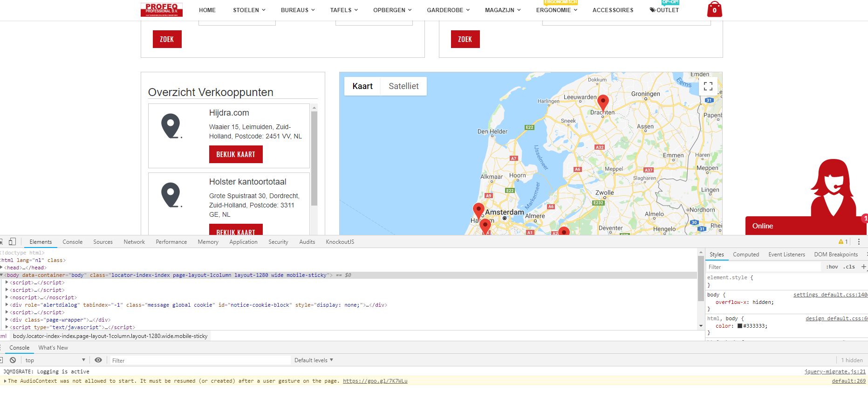Focus the console Filter input
Viewport: 868px width, 406px height.
pos(199,360)
